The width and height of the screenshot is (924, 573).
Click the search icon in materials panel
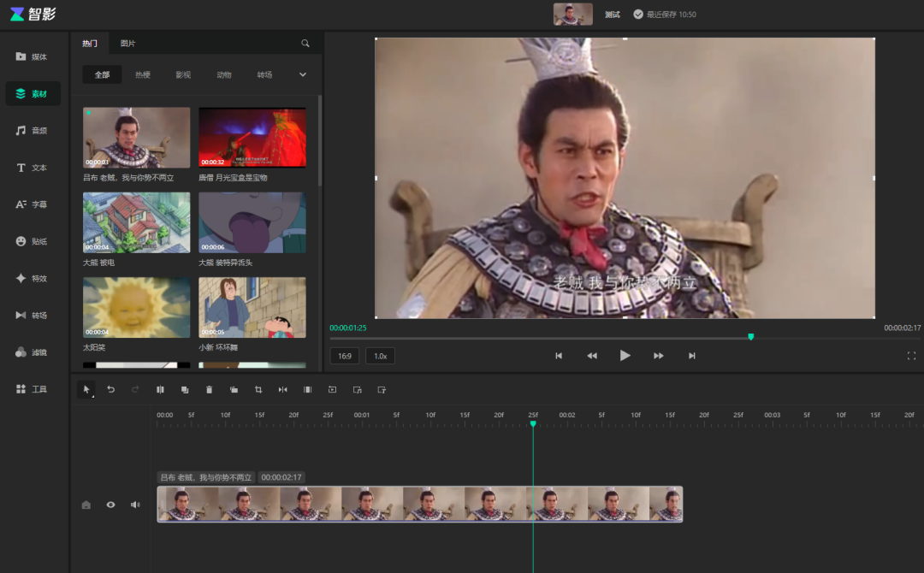pos(305,43)
